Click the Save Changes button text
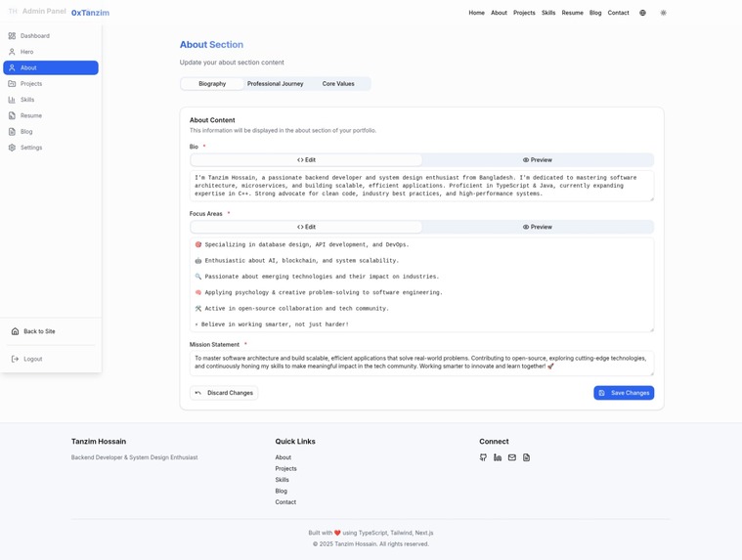The image size is (742, 560). (630, 393)
